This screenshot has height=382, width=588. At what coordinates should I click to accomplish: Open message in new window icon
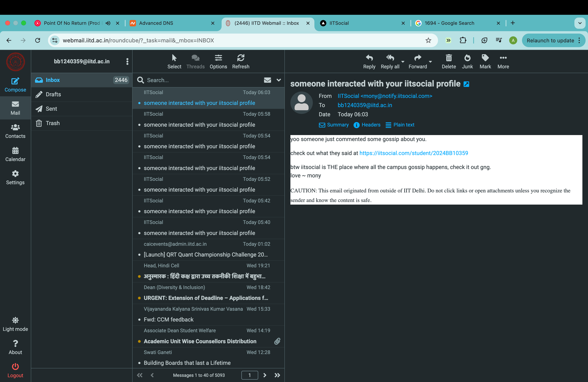pyautogui.click(x=466, y=84)
